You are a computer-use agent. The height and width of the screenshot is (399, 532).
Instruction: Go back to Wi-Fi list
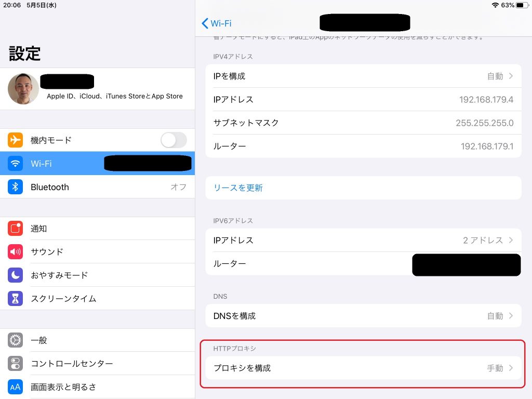216,23
